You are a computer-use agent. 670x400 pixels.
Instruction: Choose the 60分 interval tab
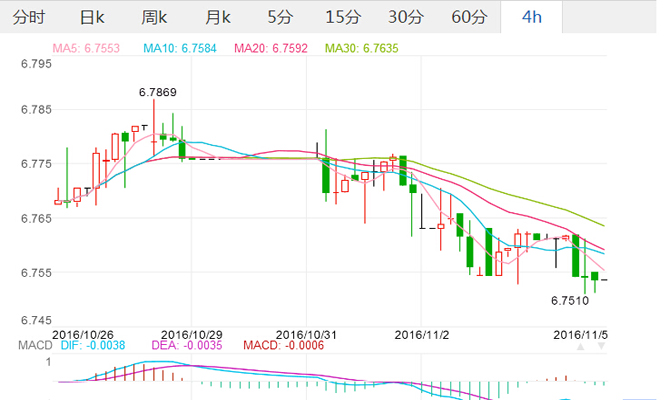tap(468, 17)
